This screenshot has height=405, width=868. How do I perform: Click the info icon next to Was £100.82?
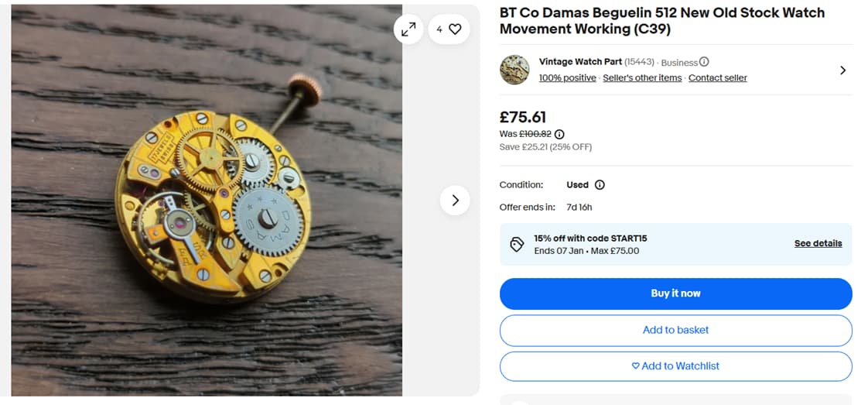[x=559, y=134]
